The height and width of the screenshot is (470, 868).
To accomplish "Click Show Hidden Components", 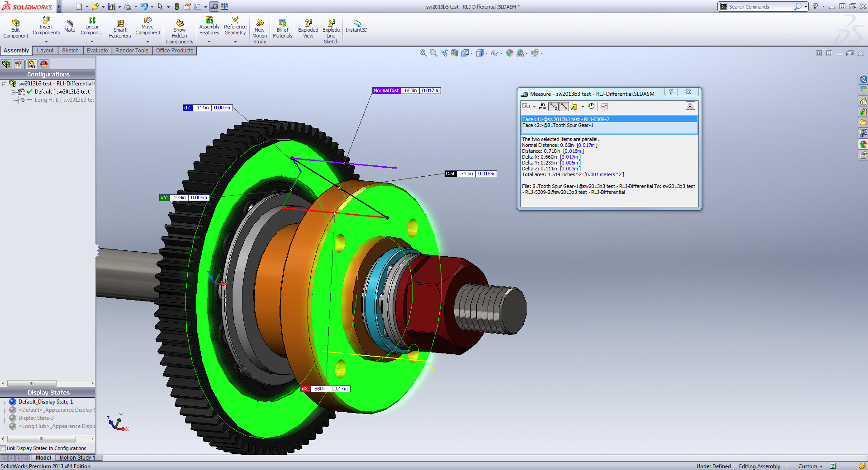I will click(x=180, y=31).
